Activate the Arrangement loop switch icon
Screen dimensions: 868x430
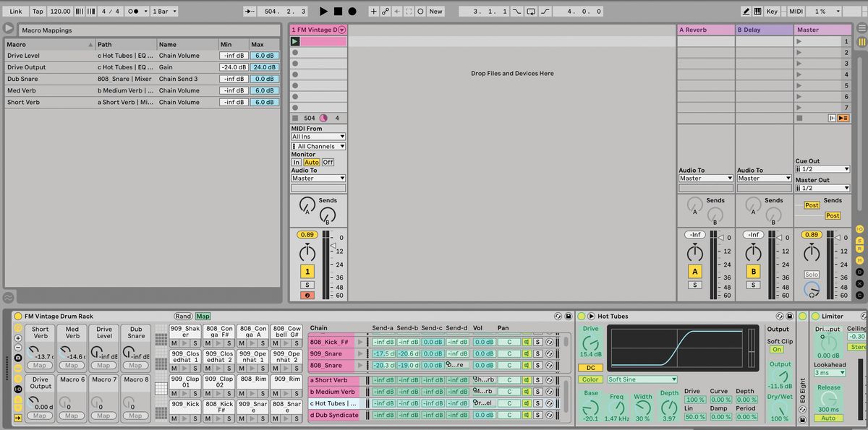click(x=530, y=11)
